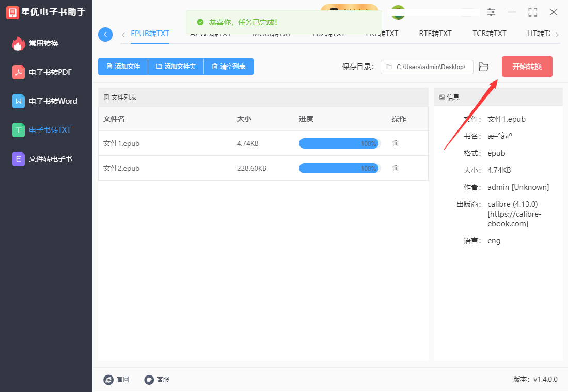Click the 文件列表 header icon
This screenshot has width=568, height=392.
click(x=106, y=97)
